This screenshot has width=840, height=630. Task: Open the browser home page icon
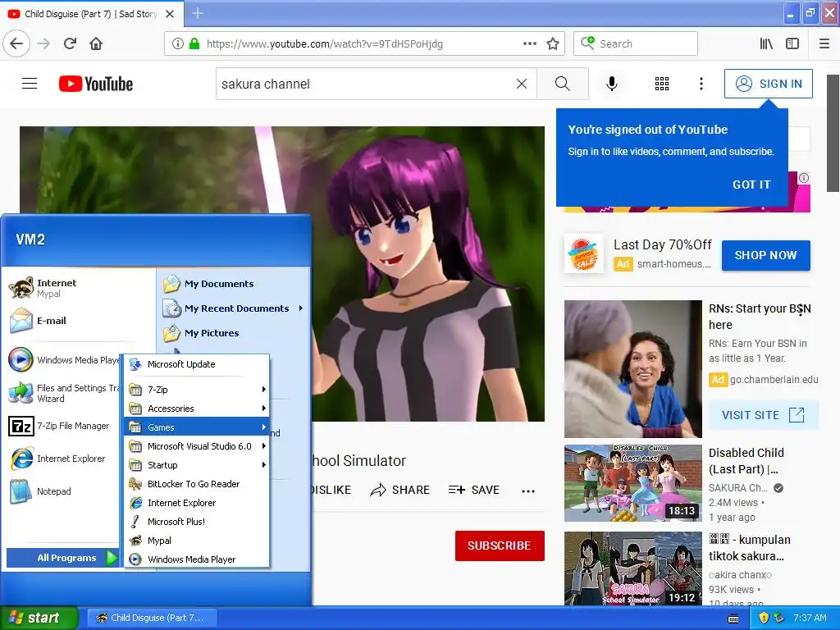pos(96,43)
